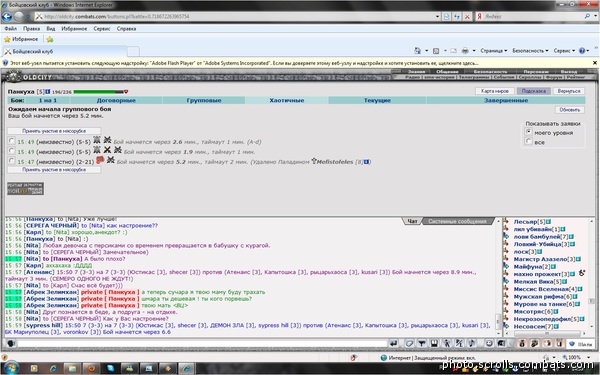Click the send message arrow icon
Screen dimensions: 600x375
(393, 343)
